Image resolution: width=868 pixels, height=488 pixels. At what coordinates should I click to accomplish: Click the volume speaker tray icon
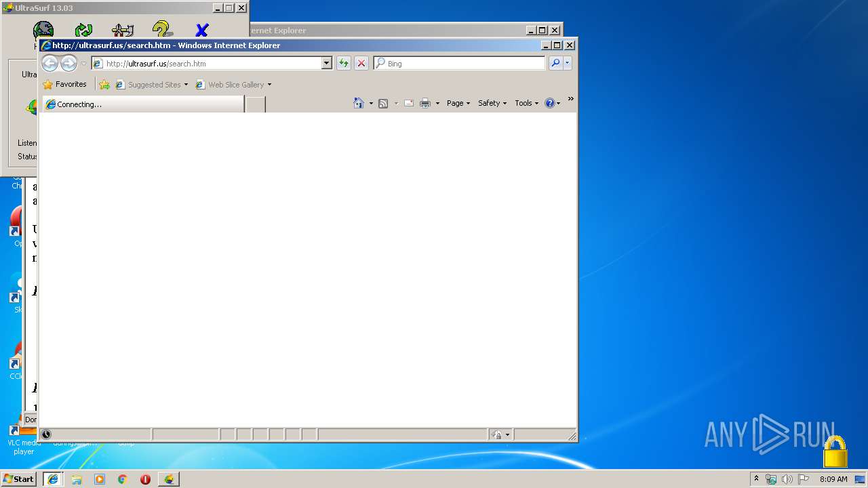click(x=787, y=479)
